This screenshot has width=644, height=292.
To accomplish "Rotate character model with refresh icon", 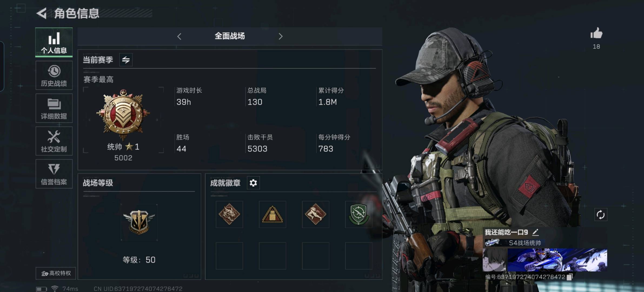I will [x=600, y=215].
